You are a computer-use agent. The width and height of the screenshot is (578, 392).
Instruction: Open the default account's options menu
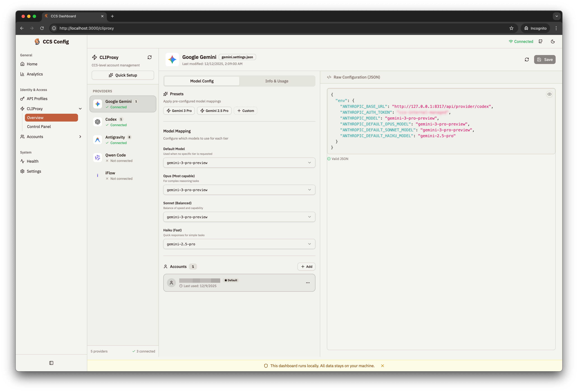[x=308, y=283]
